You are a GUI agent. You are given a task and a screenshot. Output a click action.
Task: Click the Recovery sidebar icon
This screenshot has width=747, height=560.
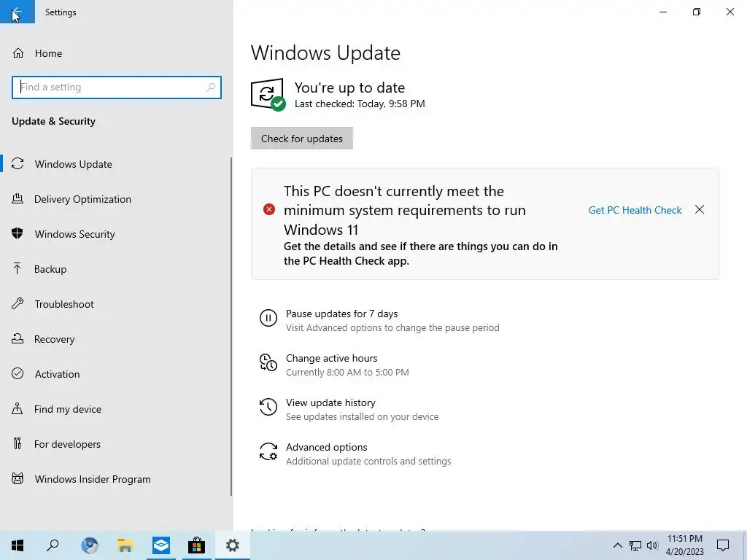(x=18, y=338)
